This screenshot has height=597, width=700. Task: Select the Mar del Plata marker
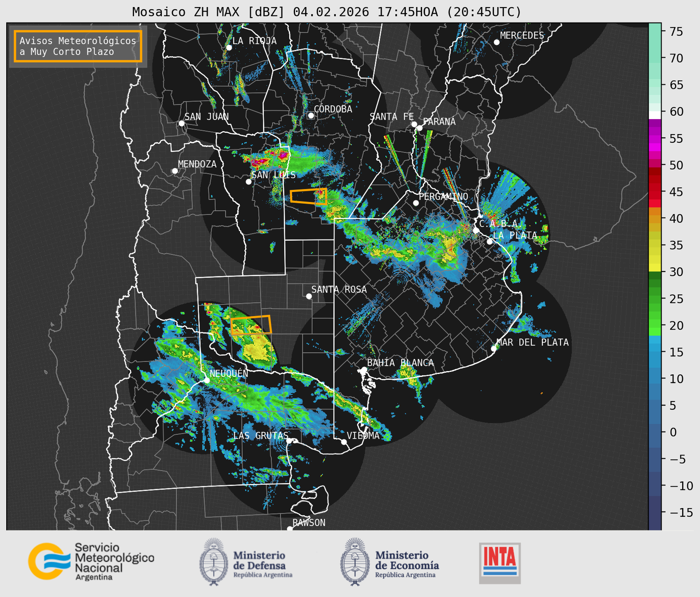pos(493,349)
